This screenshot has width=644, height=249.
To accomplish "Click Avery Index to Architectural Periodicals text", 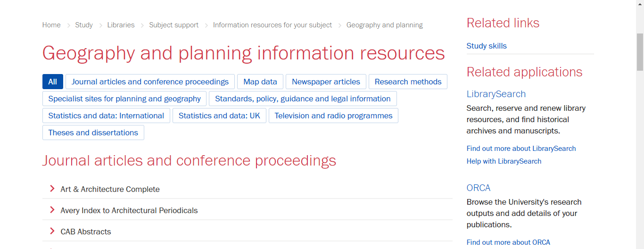I will (x=129, y=210).
